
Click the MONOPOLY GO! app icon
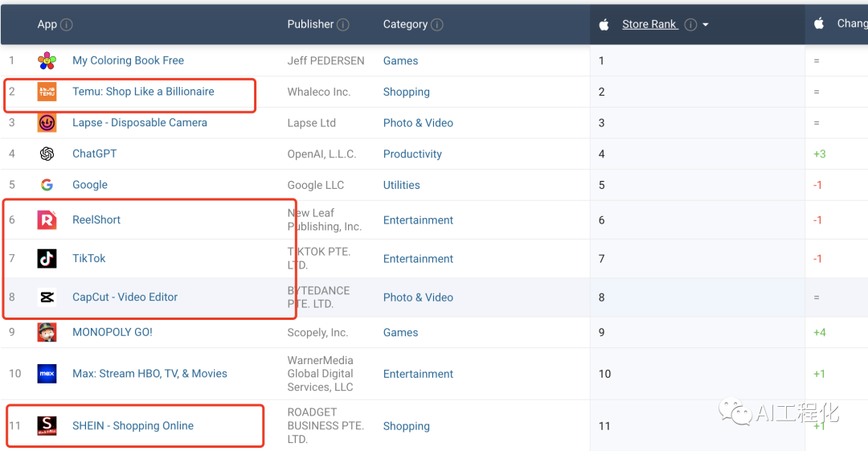(x=47, y=333)
